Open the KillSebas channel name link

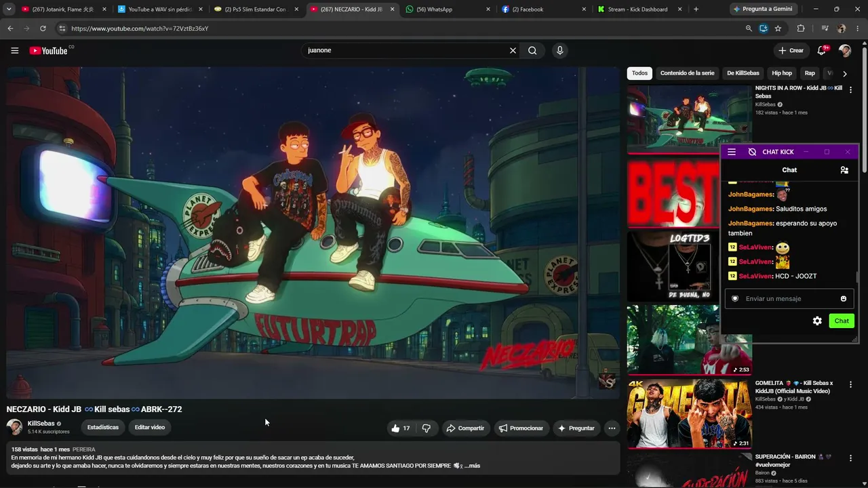point(41,424)
